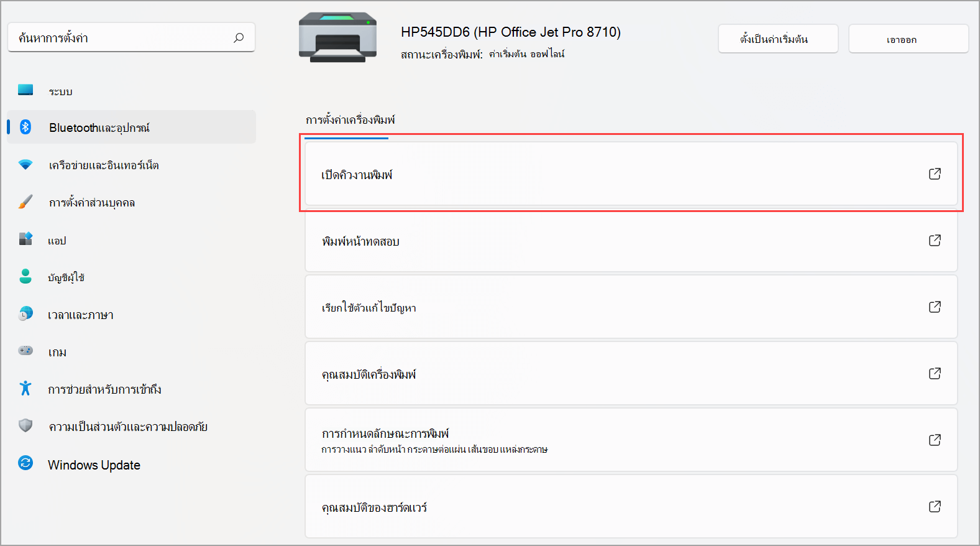The image size is (980, 546).
Task: Open คุณสมบัติของฮาร์ดแวร์ hardware properties
Action: tap(631, 507)
